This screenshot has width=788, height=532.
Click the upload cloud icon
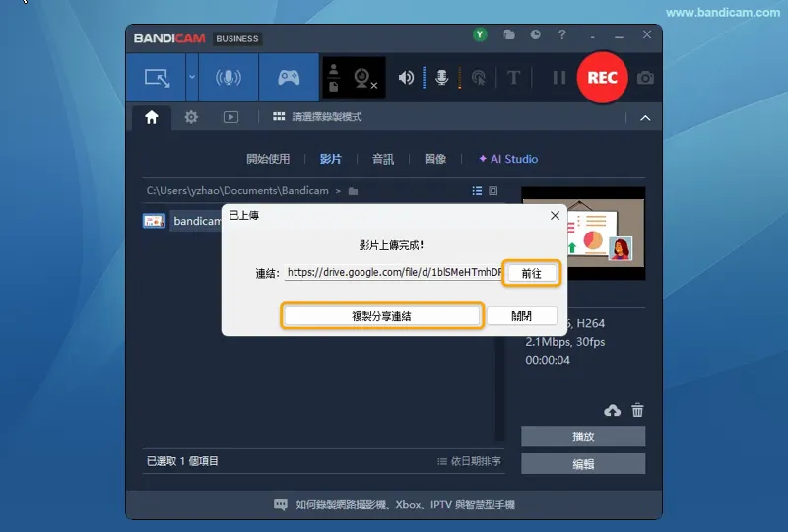tap(612, 410)
